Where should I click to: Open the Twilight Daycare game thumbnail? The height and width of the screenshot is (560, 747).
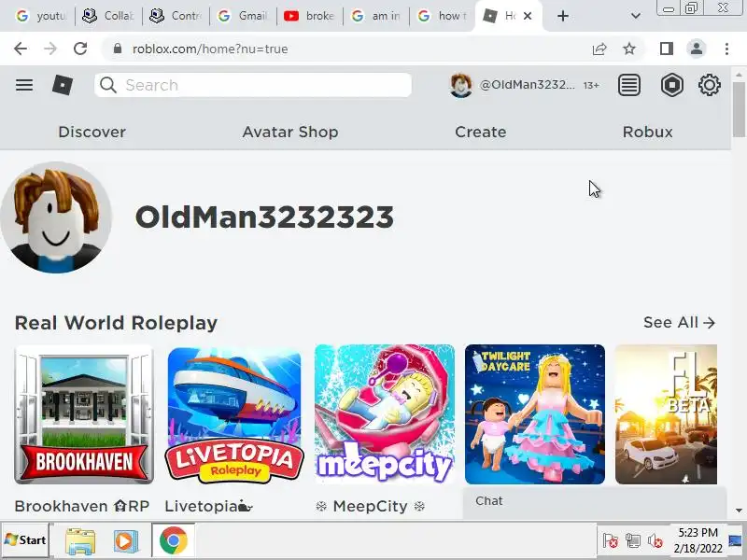[534, 414]
